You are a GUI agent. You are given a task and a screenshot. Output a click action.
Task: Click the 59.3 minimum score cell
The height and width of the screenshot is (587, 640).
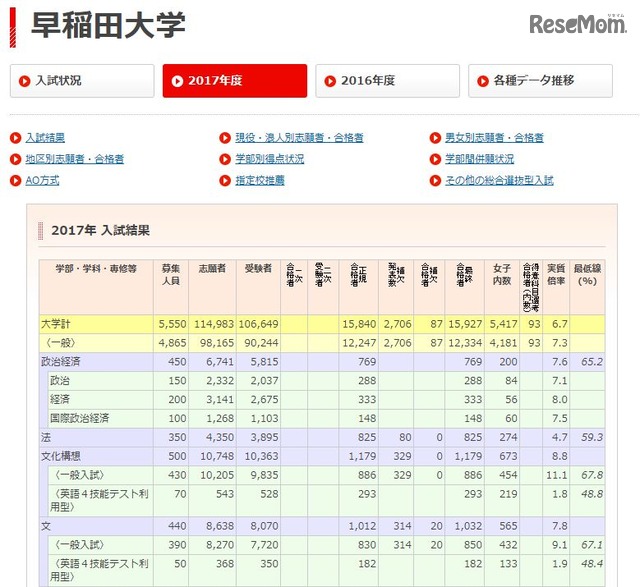coord(587,437)
